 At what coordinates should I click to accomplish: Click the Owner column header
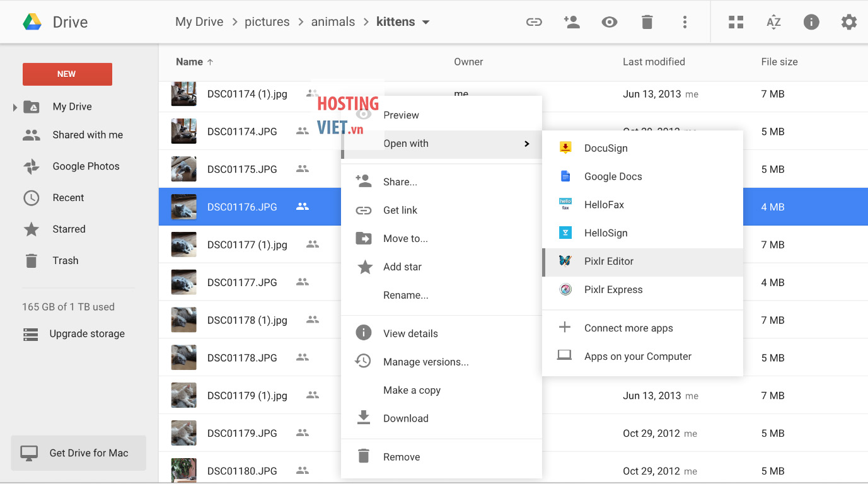[468, 62]
